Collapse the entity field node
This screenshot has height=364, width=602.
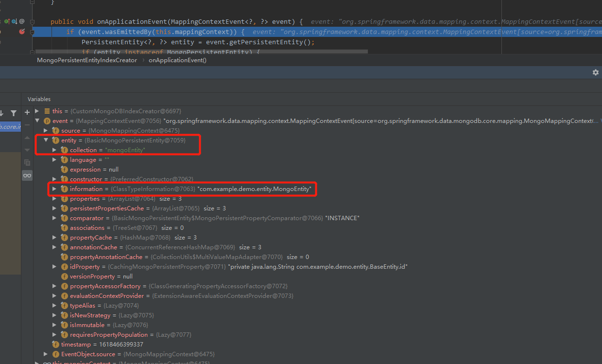coord(46,140)
